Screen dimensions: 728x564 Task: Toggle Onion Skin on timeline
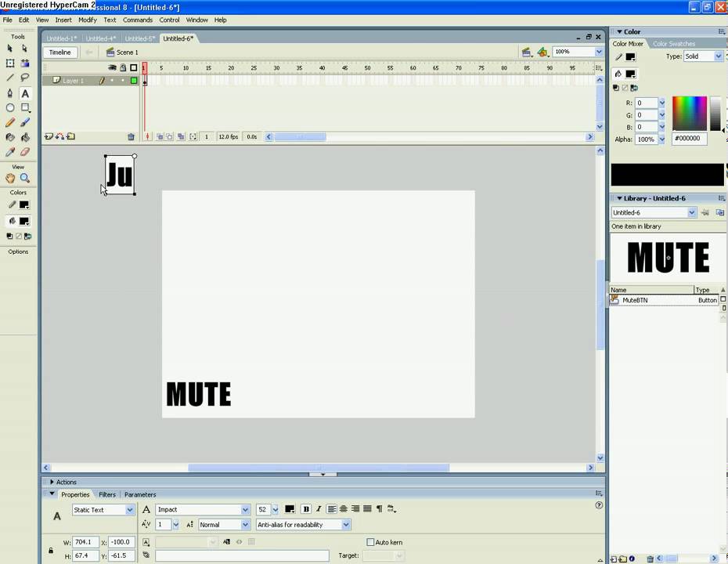159,136
